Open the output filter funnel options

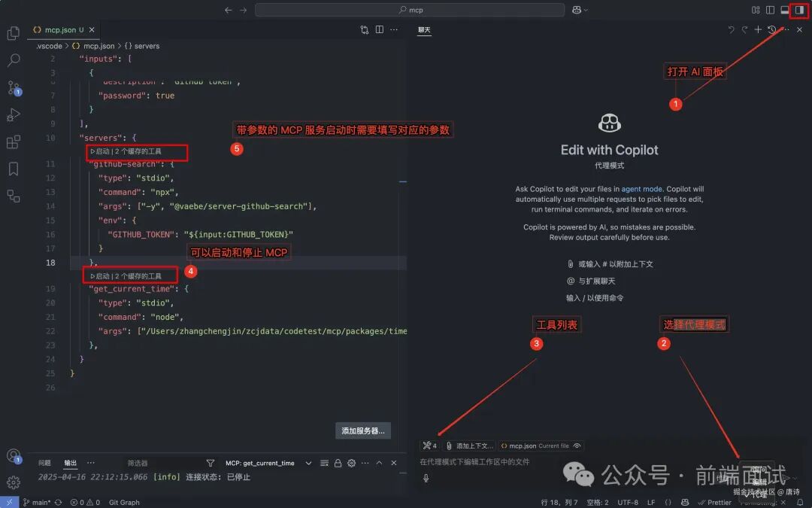[211, 463]
